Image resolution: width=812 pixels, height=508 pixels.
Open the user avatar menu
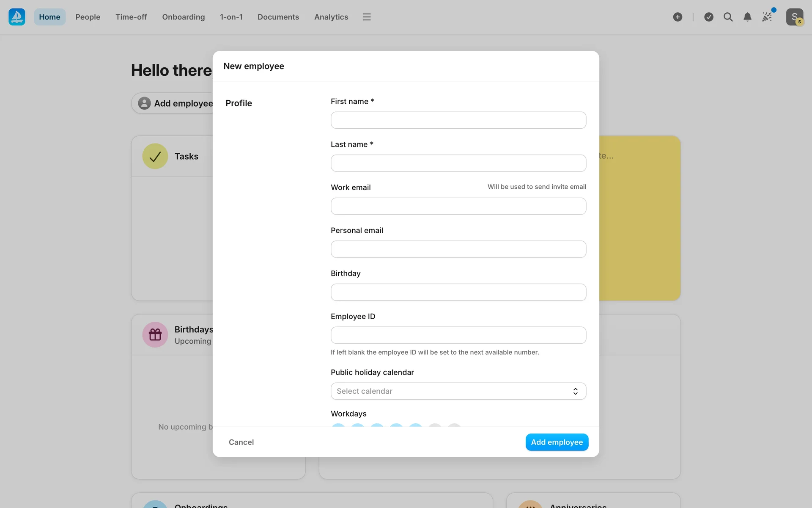coord(794,17)
